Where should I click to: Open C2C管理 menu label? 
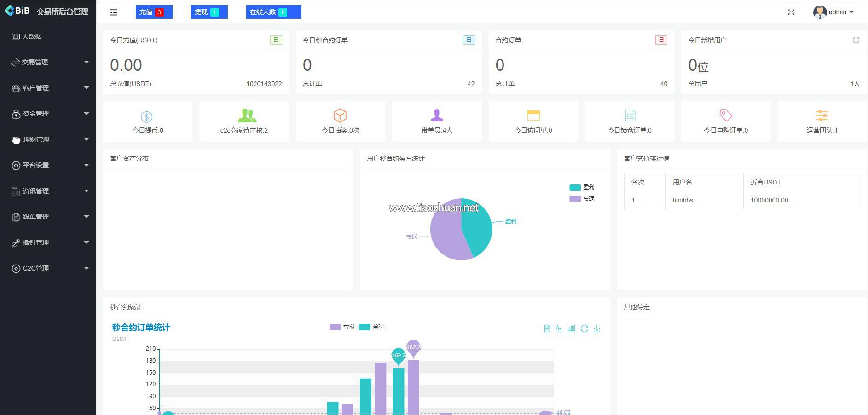pos(36,268)
